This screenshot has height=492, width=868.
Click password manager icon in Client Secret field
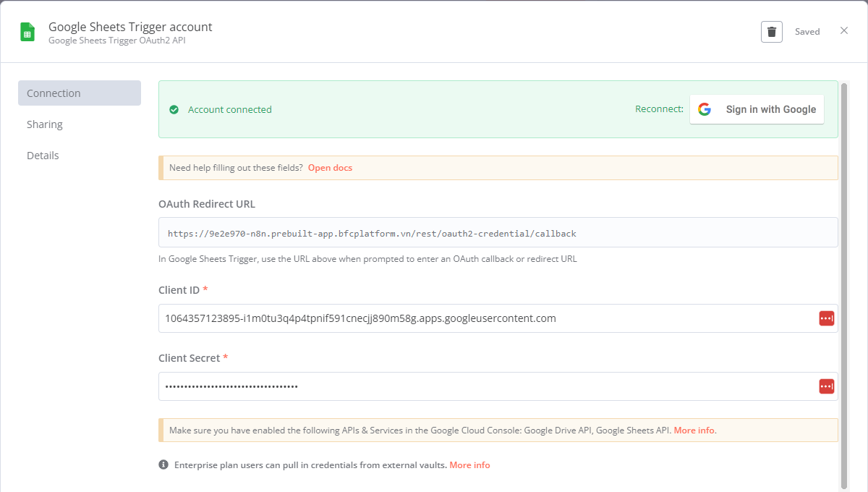pos(826,386)
